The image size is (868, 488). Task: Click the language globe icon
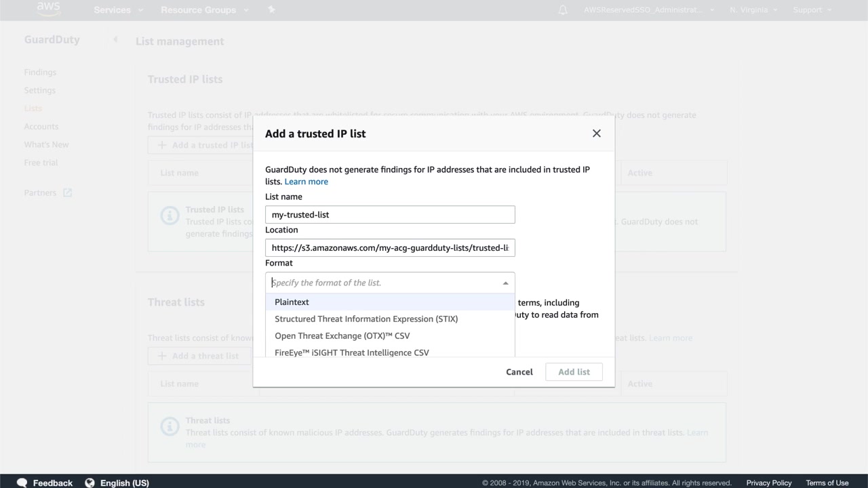[90, 483]
